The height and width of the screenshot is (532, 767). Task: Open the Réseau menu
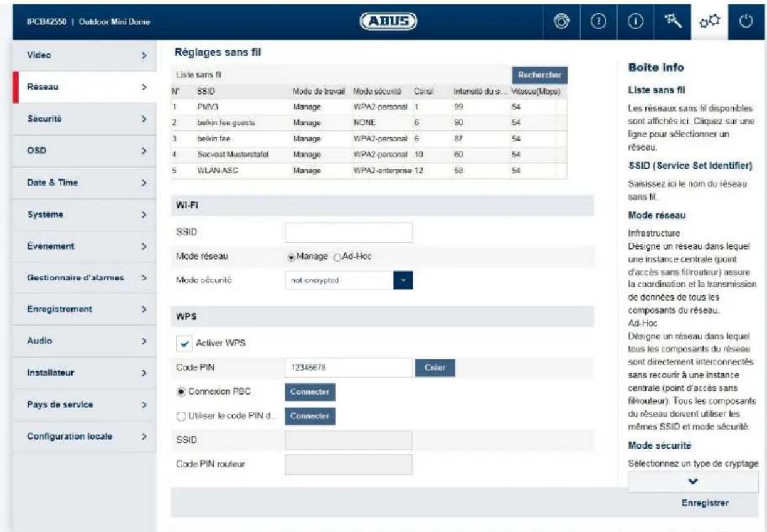point(86,87)
